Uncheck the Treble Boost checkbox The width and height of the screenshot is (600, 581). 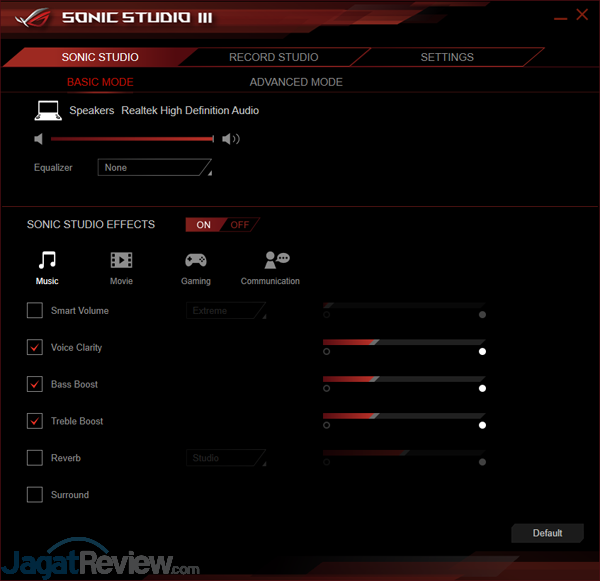pyautogui.click(x=35, y=421)
